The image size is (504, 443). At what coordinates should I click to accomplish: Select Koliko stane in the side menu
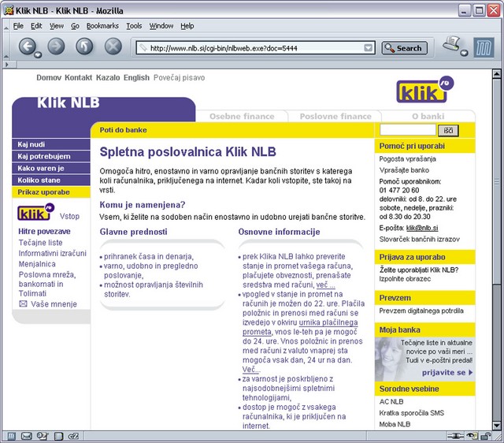tap(51, 181)
